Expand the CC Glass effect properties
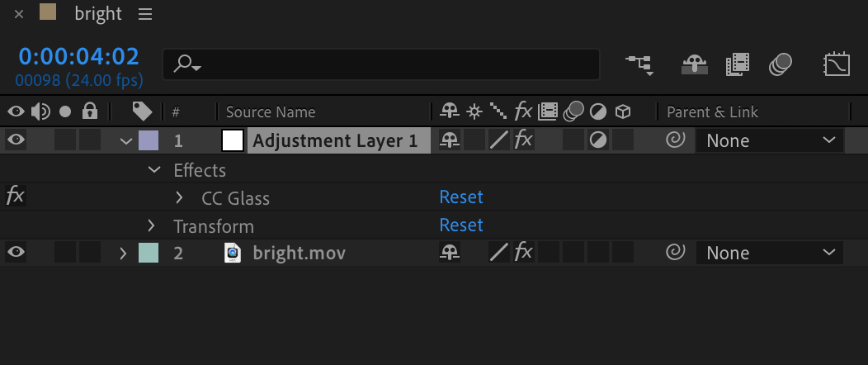The image size is (868, 365). (180, 198)
